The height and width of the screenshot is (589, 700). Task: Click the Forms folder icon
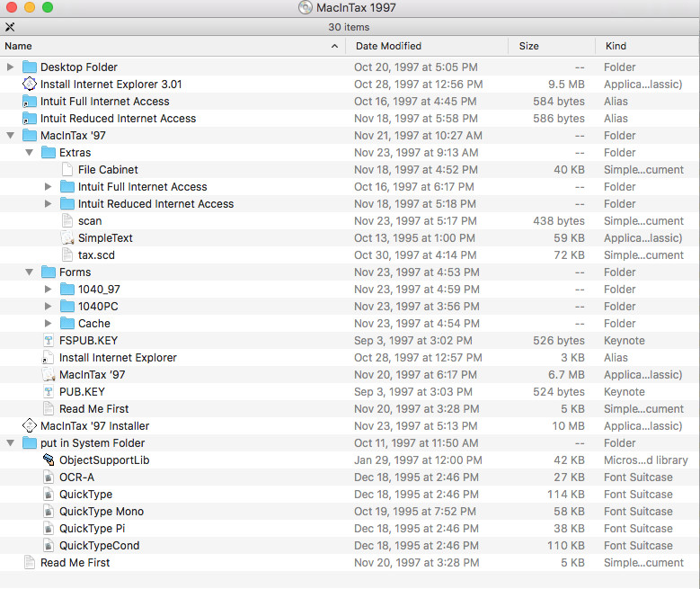point(49,272)
